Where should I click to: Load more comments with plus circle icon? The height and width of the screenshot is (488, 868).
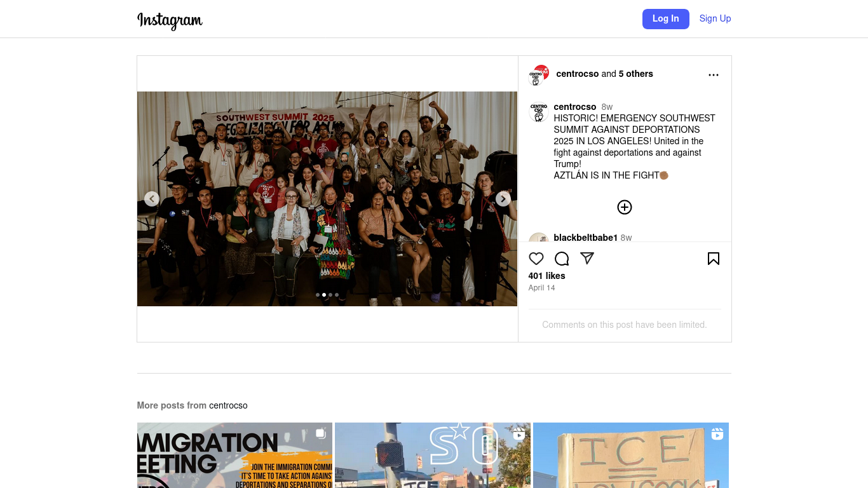click(625, 207)
